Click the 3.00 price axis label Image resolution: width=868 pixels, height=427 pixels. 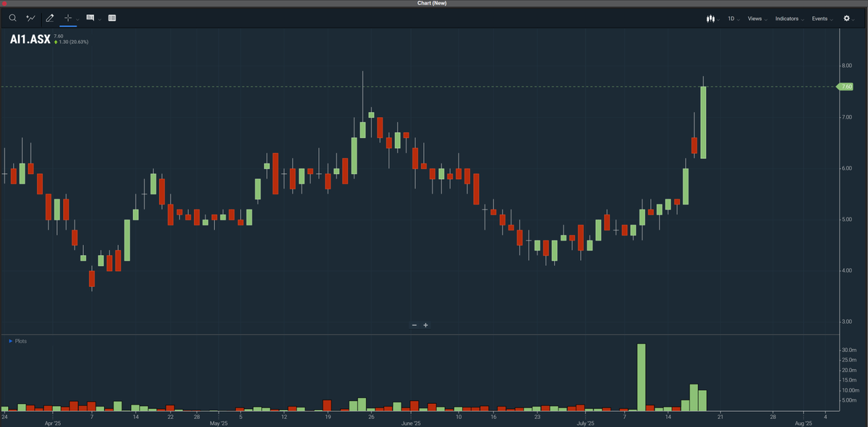[x=846, y=322]
